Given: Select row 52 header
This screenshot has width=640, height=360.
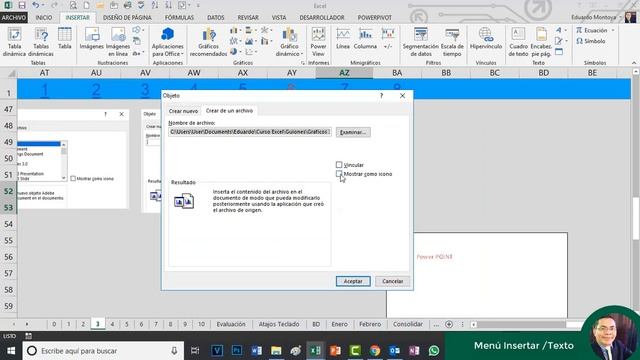Looking at the screenshot, I should click(9, 191).
